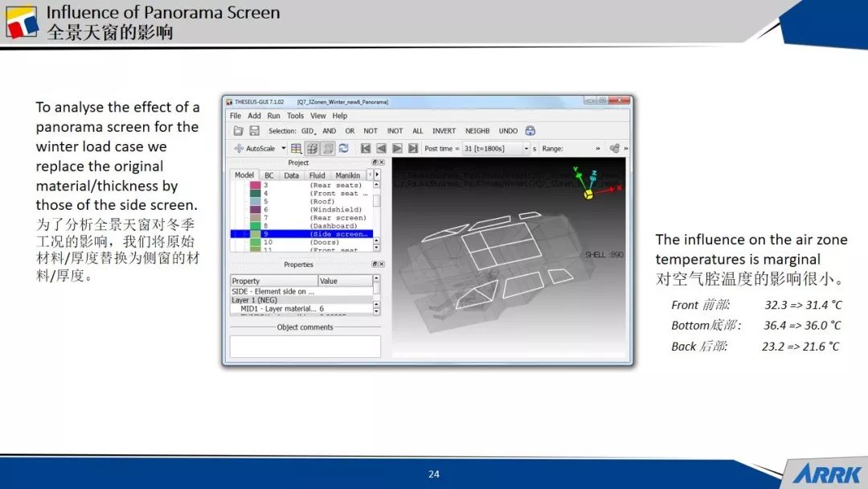The image size is (868, 489).
Task: Click the refresh arrows icon in toolbar
Action: coord(343,149)
